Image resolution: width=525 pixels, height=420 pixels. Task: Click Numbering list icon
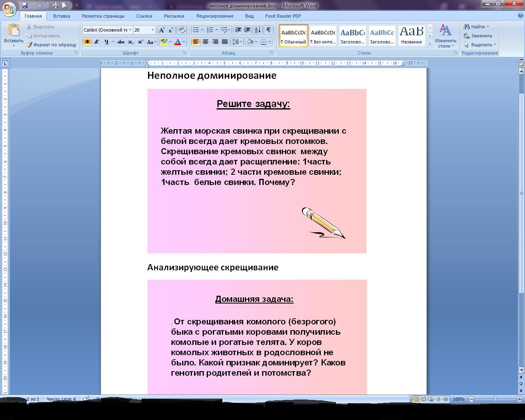click(210, 30)
